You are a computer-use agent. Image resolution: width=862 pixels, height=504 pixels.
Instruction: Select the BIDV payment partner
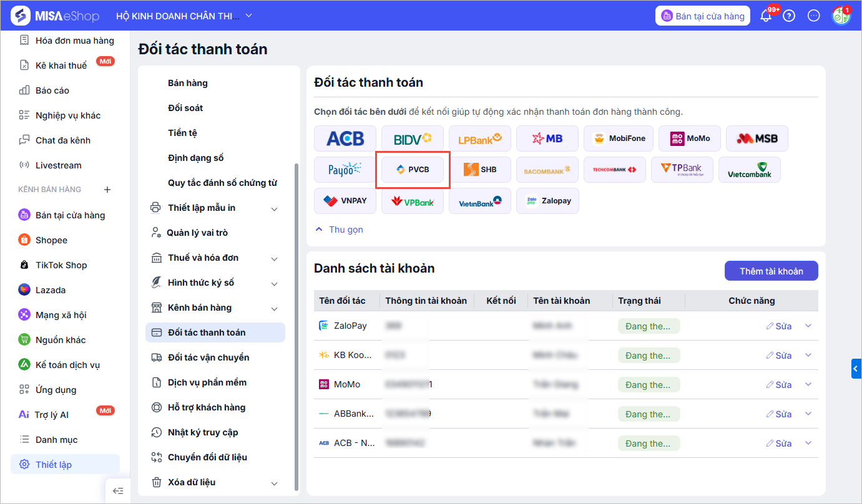[413, 138]
